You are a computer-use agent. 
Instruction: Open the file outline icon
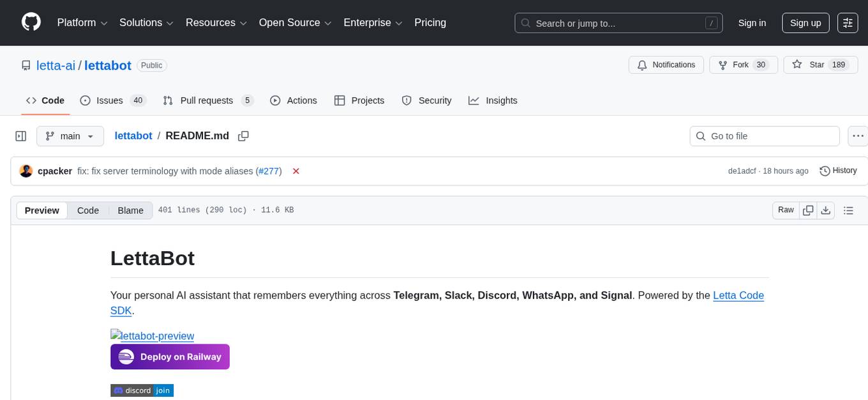click(x=849, y=210)
